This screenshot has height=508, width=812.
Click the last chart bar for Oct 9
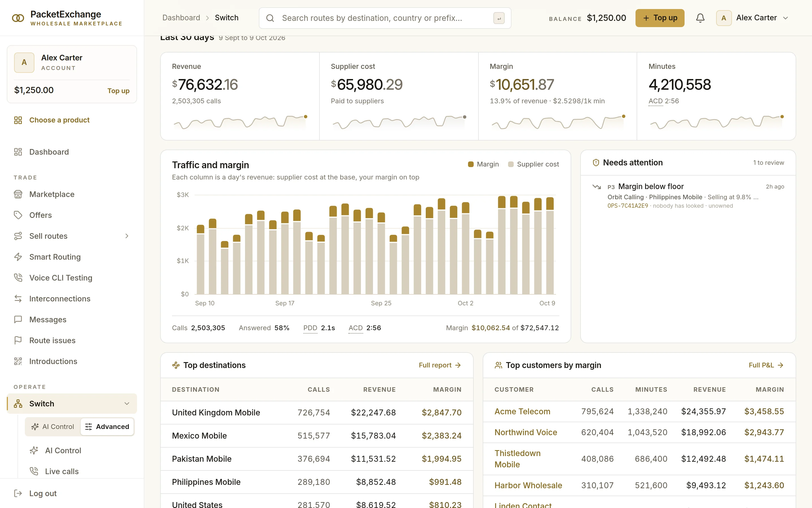tap(550, 246)
